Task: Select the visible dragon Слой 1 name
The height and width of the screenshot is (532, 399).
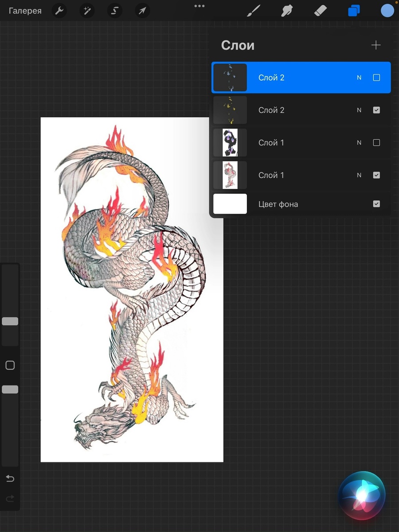Action: [271, 175]
